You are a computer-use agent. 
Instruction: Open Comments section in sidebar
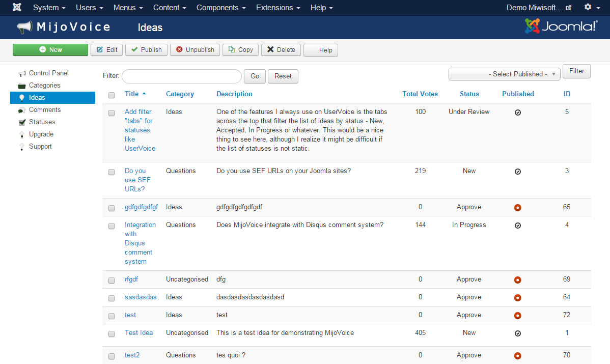pos(44,110)
